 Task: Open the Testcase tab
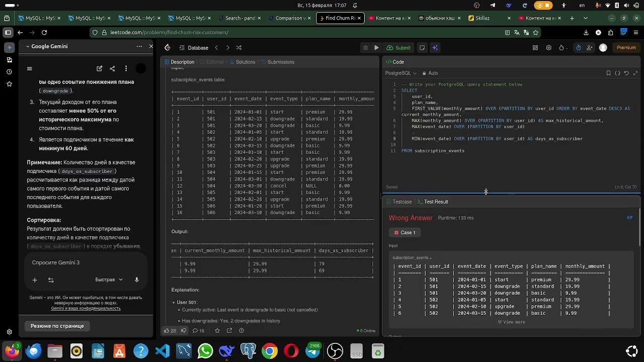point(398,202)
